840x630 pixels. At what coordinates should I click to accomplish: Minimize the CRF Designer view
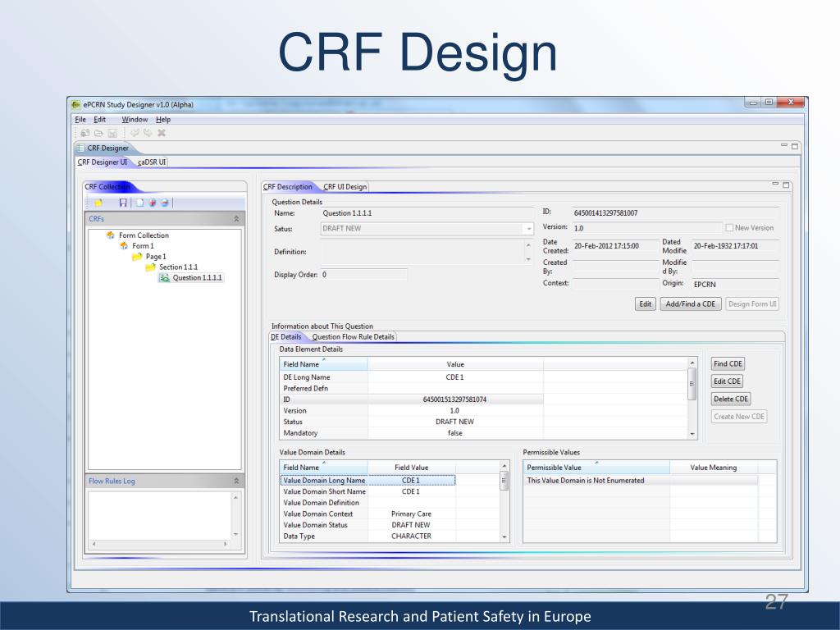point(783,145)
